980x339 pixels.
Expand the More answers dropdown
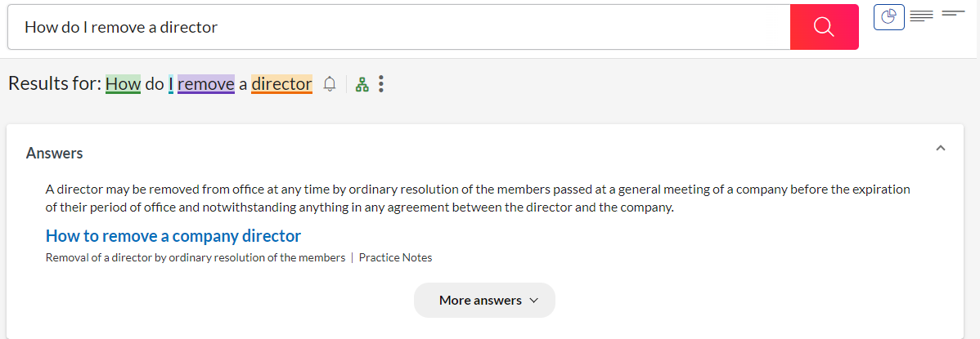pos(484,300)
